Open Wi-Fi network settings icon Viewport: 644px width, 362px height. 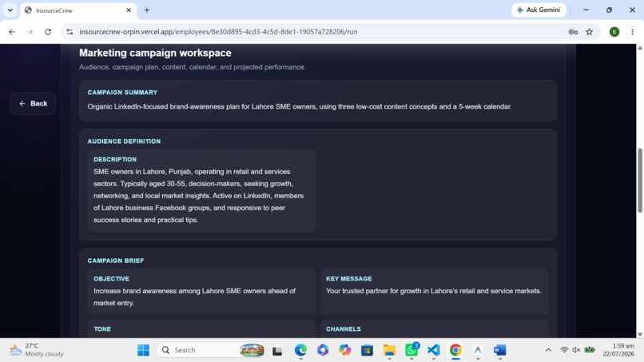coord(564,350)
